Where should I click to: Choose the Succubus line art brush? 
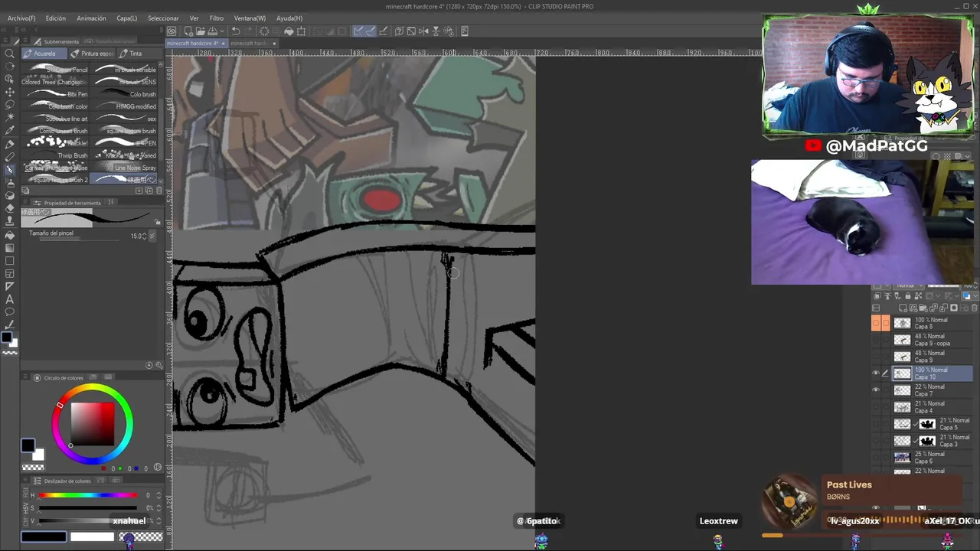point(55,119)
